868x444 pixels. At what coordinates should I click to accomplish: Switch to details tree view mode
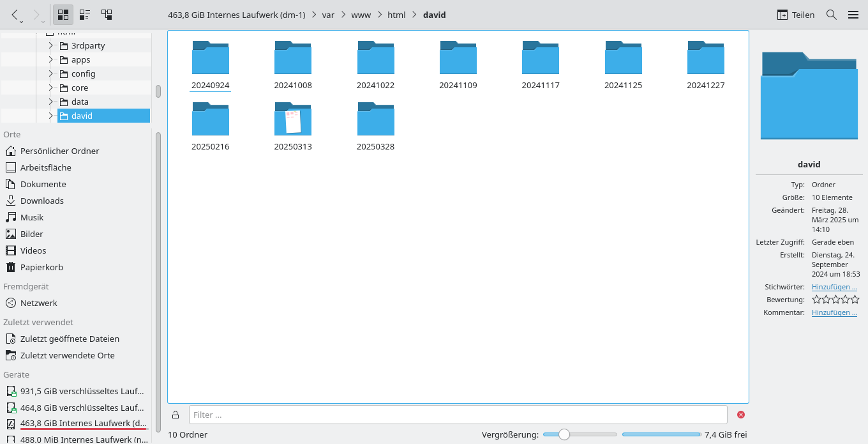(x=107, y=15)
